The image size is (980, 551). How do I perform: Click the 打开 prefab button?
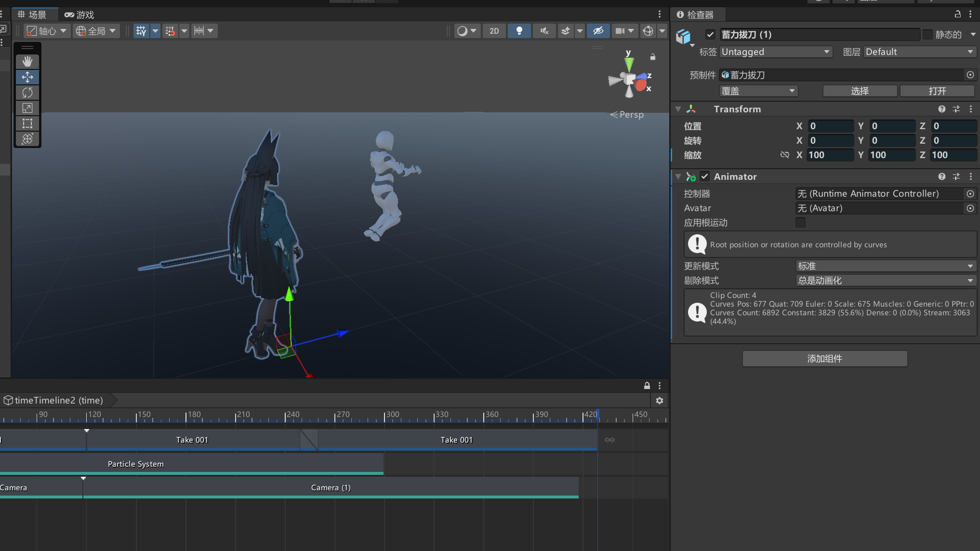coord(937,91)
